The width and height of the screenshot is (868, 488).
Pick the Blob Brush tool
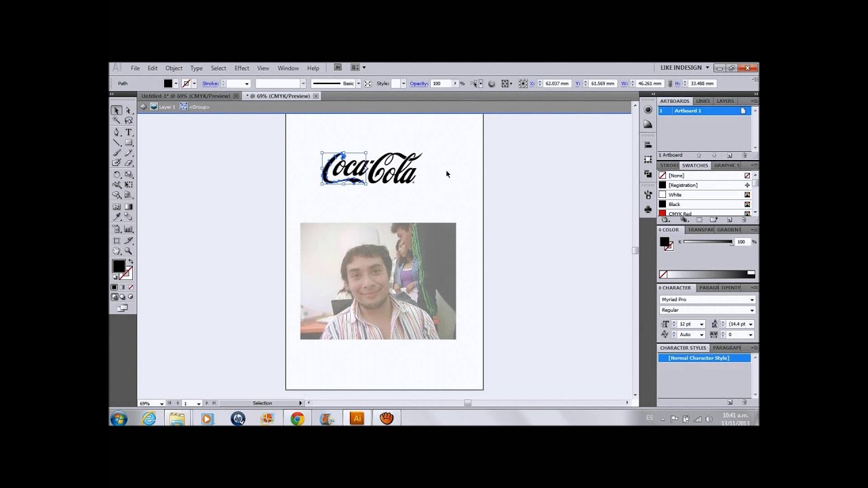click(x=117, y=163)
